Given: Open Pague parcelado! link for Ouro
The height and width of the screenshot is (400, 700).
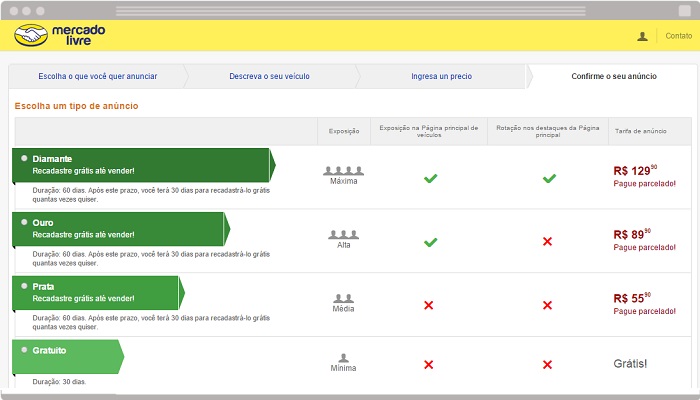Looking at the screenshot, I should tap(645, 247).
